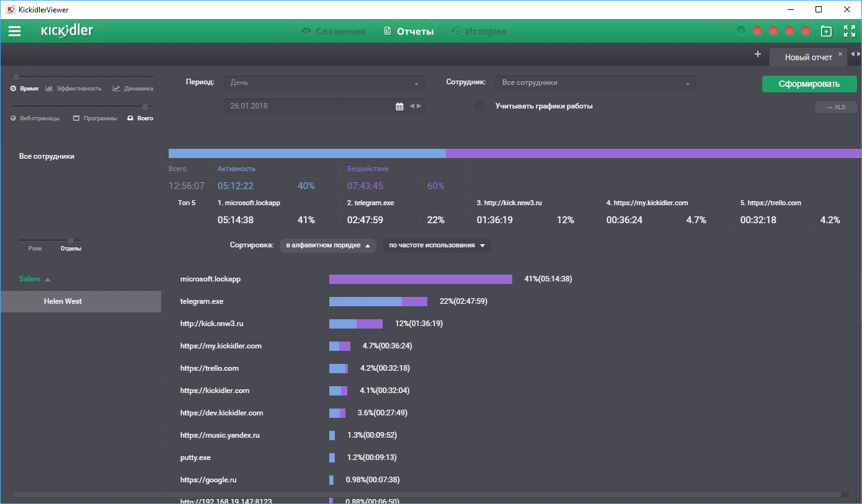
Task: Click the Сформировать button
Action: coord(809,84)
